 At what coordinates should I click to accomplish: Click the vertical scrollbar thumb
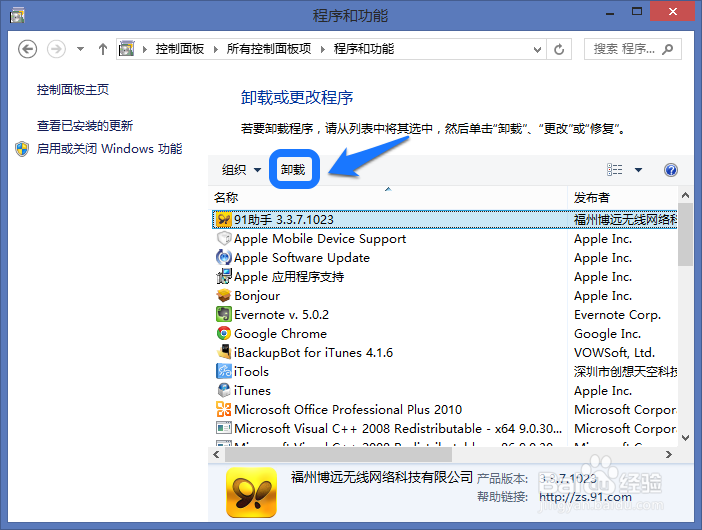tap(685, 234)
